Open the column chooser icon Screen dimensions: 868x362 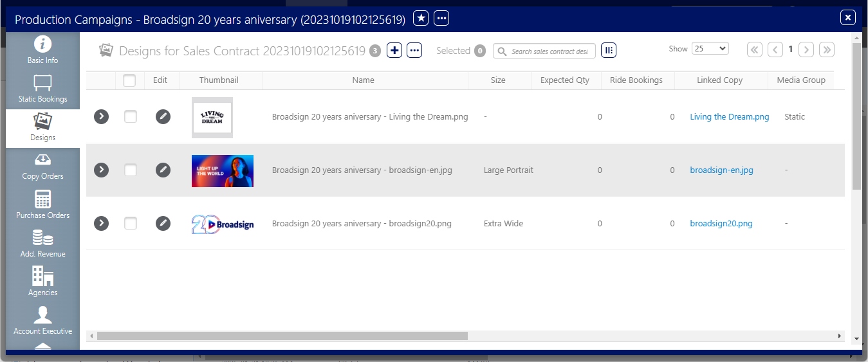coord(609,50)
